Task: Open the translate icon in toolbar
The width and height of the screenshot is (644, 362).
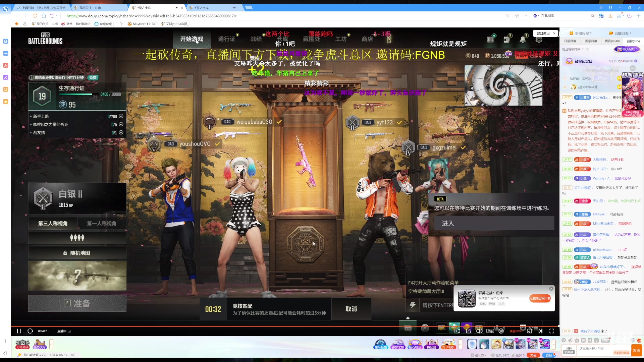Action: tap(601, 16)
